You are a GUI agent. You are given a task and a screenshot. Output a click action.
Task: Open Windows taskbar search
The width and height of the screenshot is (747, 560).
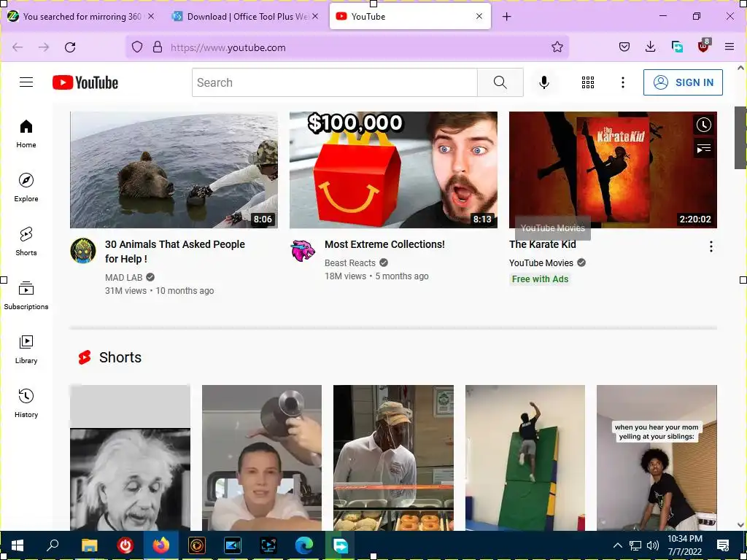(x=53, y=545)
